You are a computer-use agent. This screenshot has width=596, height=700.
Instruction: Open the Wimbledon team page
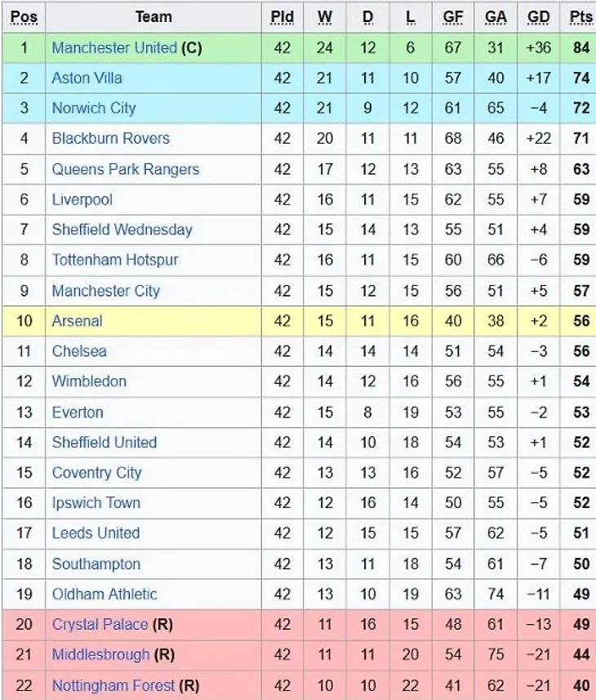(x=89, y=381)
